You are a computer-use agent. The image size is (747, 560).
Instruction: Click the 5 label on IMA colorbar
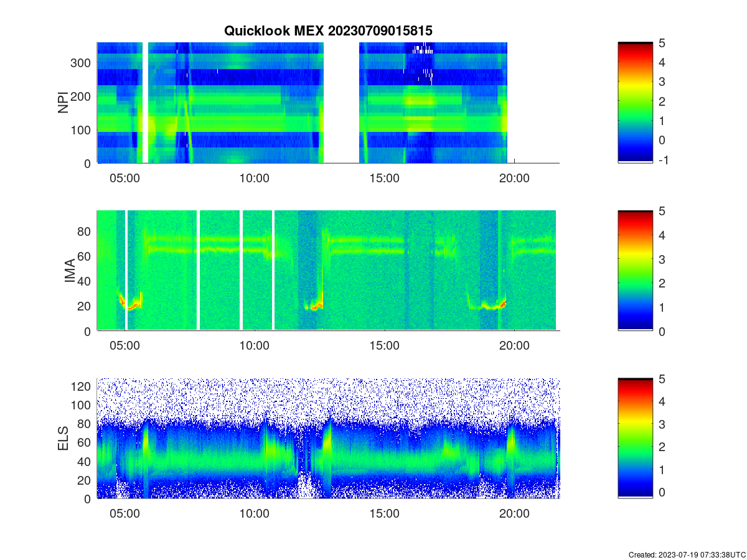pos(663,211)
